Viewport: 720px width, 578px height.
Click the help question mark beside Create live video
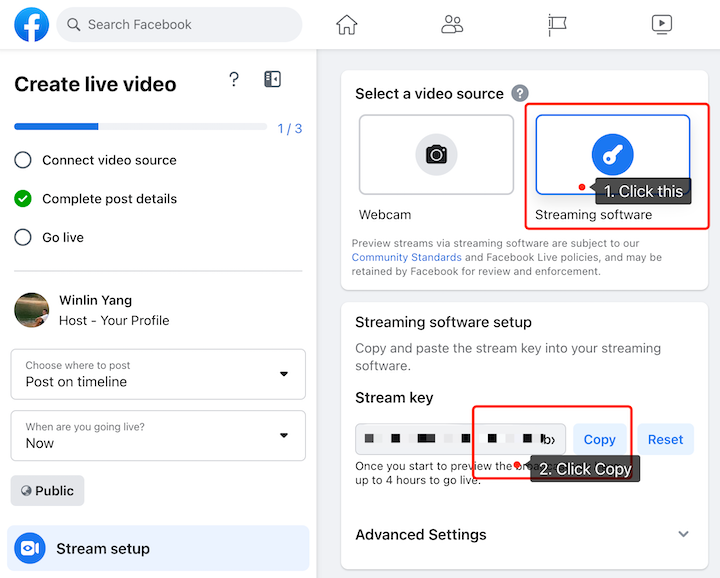click(234, 79)
